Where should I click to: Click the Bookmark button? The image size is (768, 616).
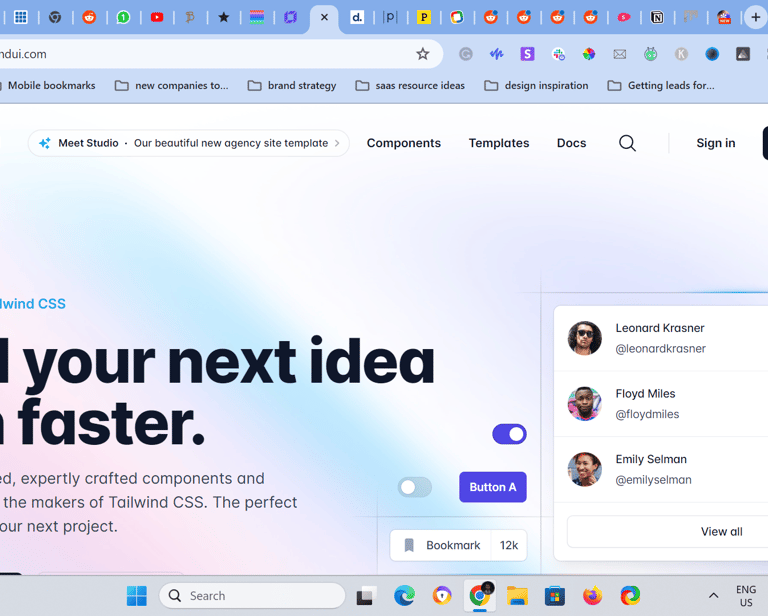pyautogui.click(x=441, y=545)
